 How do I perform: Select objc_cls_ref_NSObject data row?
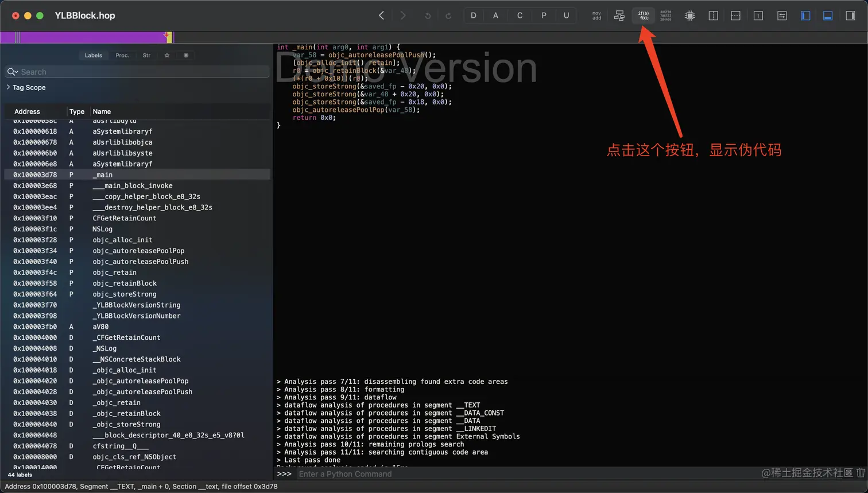click(x=137, y=457)
